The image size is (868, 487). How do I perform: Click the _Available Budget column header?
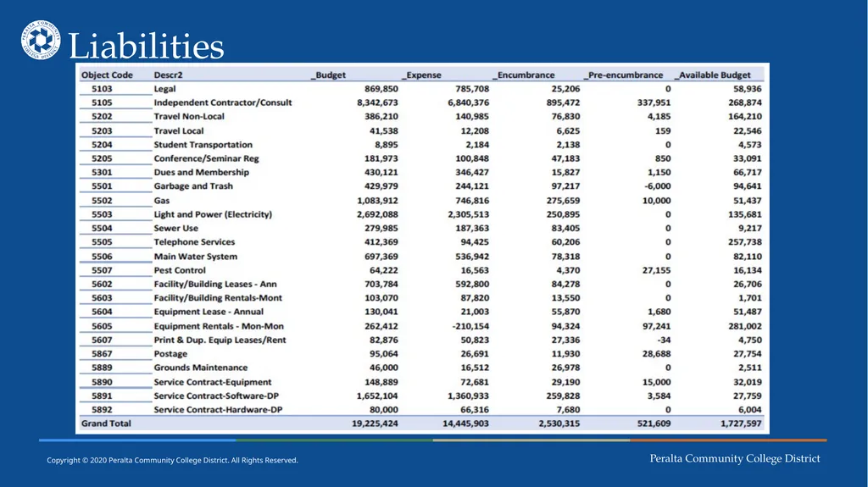[x=713, y=75]
